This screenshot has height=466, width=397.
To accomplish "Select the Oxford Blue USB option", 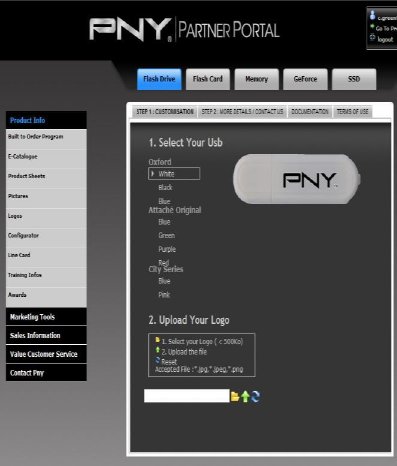I will (x=164, y=201).
